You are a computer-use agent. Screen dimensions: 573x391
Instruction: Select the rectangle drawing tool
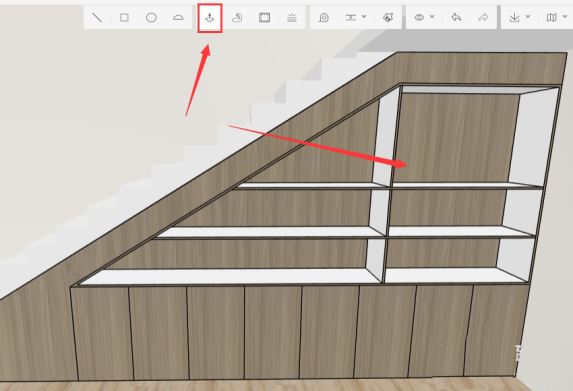(x=124, y=17)
